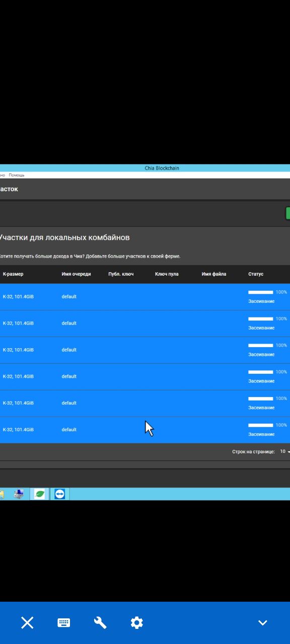Click the Chia Blockchain window title bar

coord(145,168)
